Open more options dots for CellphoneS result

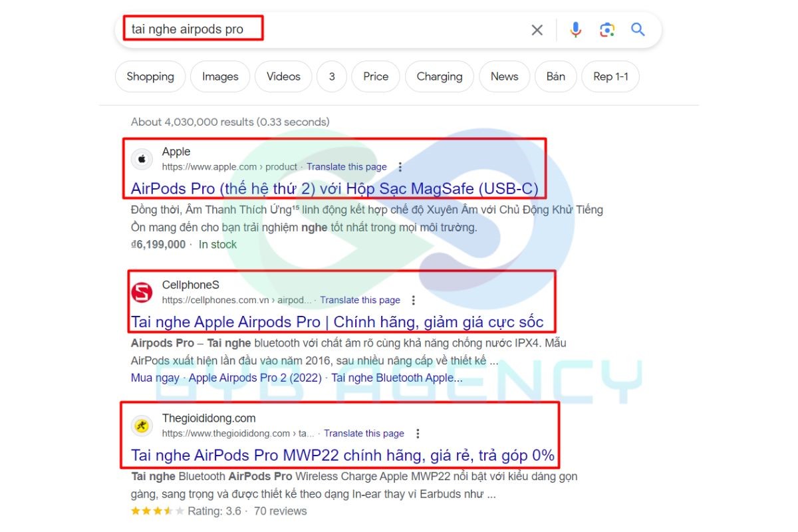[413, 300]
